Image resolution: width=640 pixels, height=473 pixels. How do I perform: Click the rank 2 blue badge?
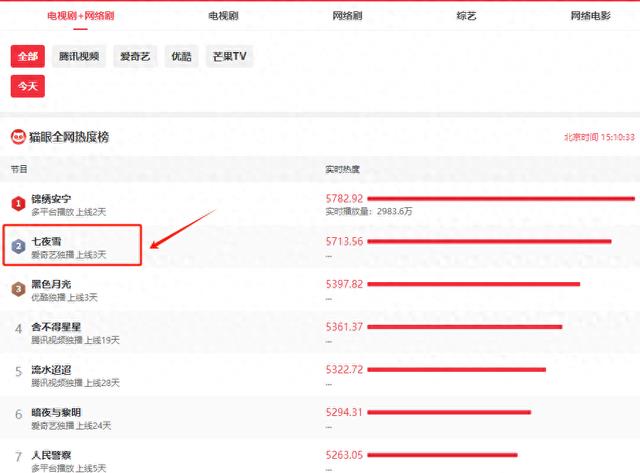click(18, 246)
